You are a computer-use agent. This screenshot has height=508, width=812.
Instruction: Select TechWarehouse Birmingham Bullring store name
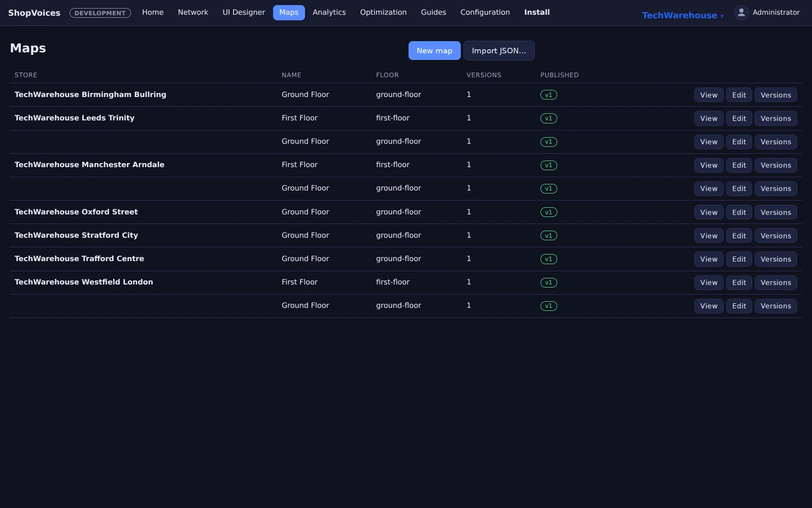tap(90, 94)
